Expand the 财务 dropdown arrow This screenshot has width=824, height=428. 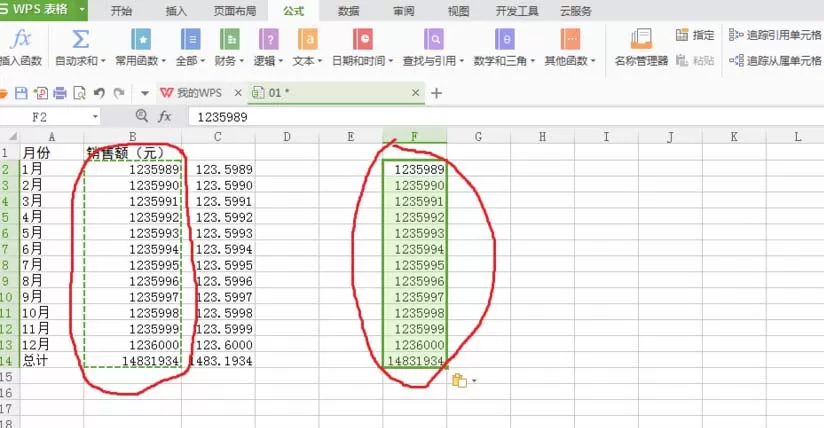coord(242,61)
